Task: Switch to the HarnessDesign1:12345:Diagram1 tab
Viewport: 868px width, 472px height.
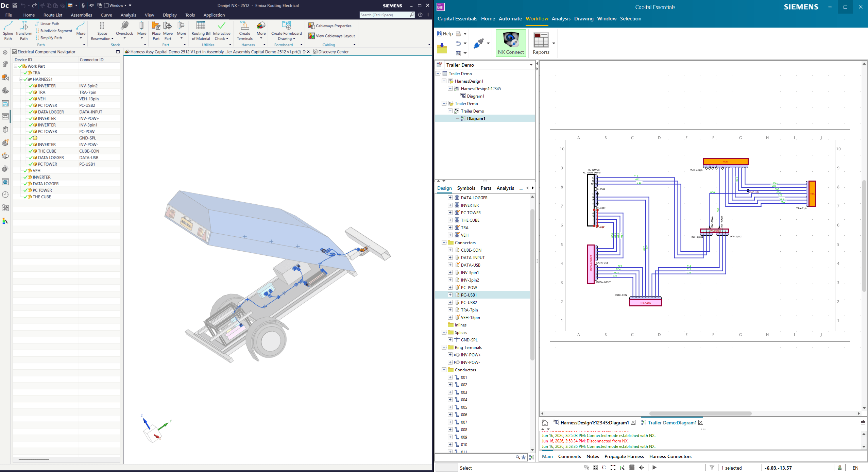Action: coord(594,423)
